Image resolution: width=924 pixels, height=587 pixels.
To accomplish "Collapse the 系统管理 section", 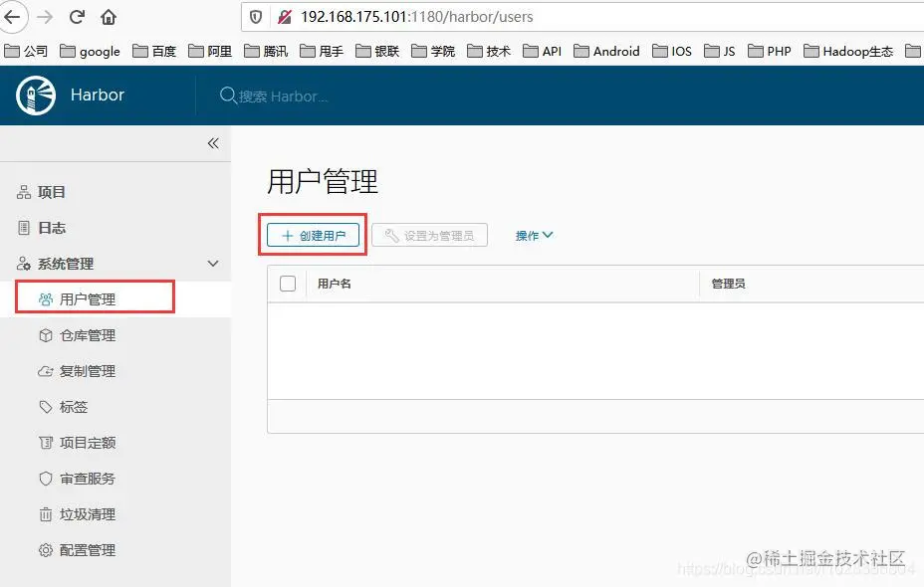I will tap(213, 263).
